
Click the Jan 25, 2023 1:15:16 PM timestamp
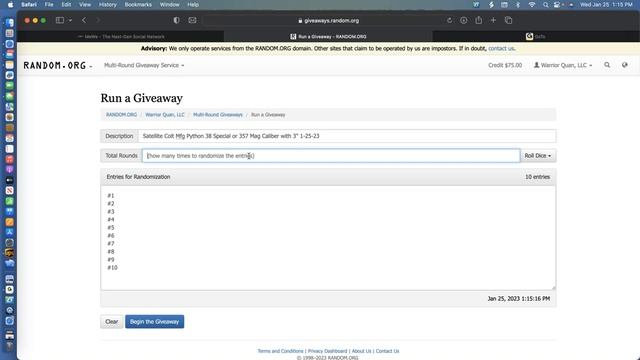click(518, 299)
